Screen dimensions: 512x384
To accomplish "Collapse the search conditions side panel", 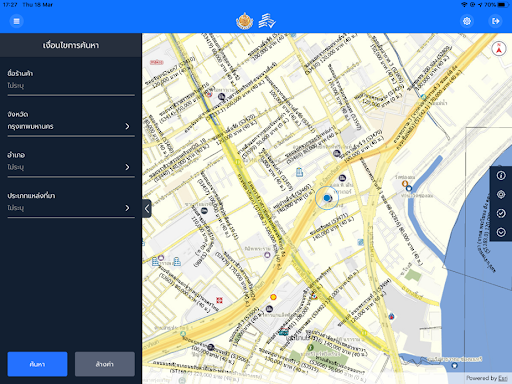I will (x=147, y=209).
